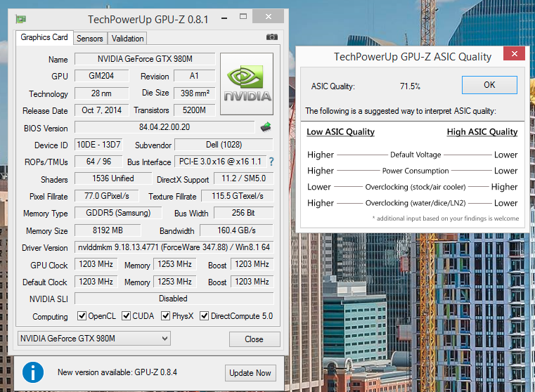The height and width of the screenshot is (392, 535).
Task: Toggle the PhysX checkbox
Action: click(165, 316)
